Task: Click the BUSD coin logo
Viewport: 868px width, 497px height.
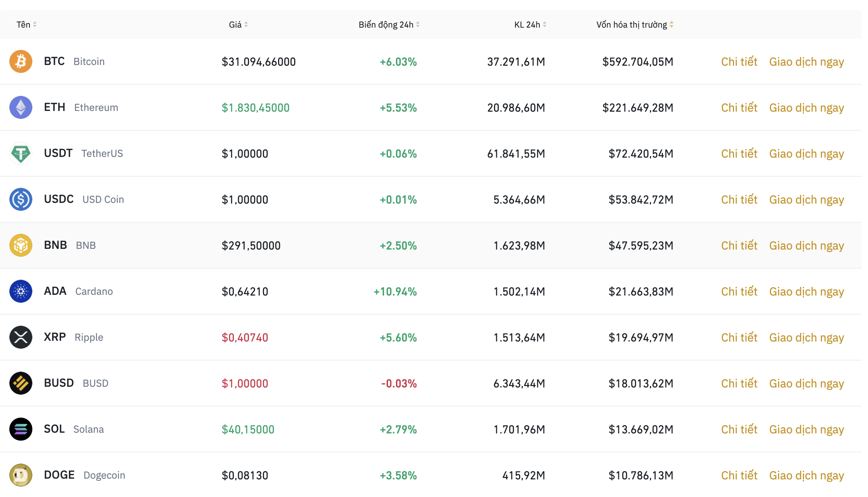Action: click(21, 383)
